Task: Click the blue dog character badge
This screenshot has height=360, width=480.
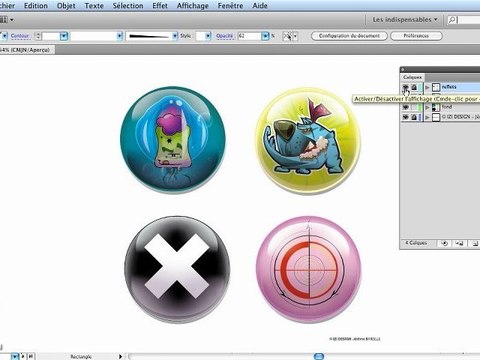Action: tap(308, 141)
